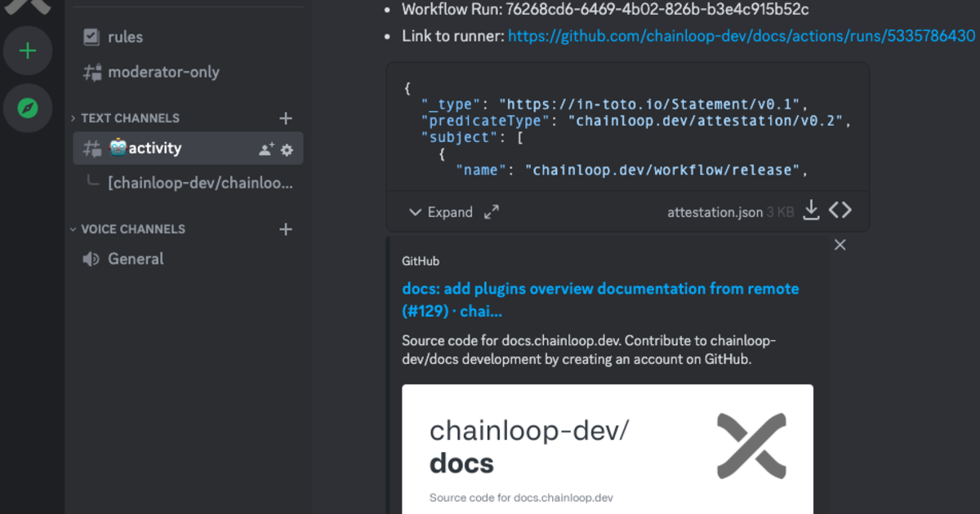Click the plus icon next to TEXT CHANNELS
The height and width of the screenshot is (514, 980).
[286, 117]
